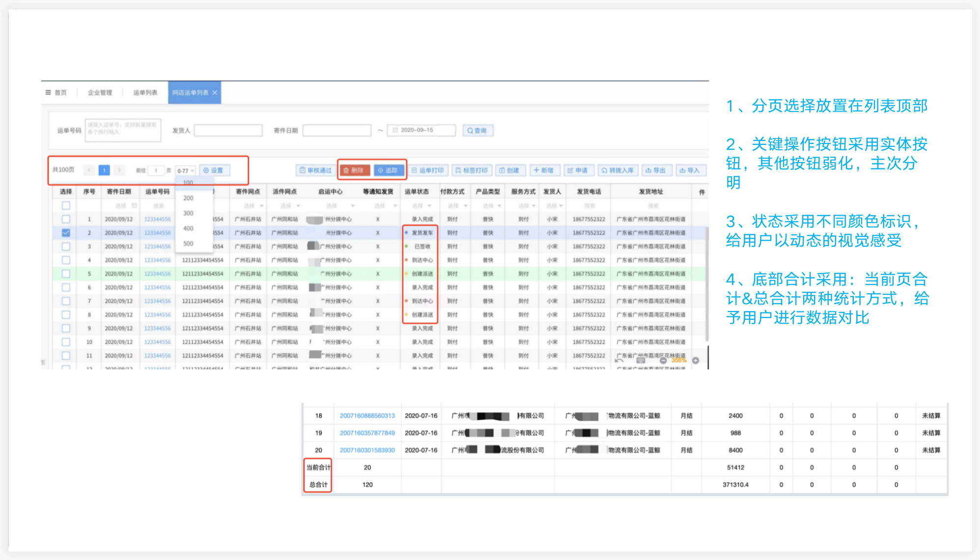This screenshot has width=980, height=560.
Task: Tick the checkbox for row 1
Action: click(66, 219)
